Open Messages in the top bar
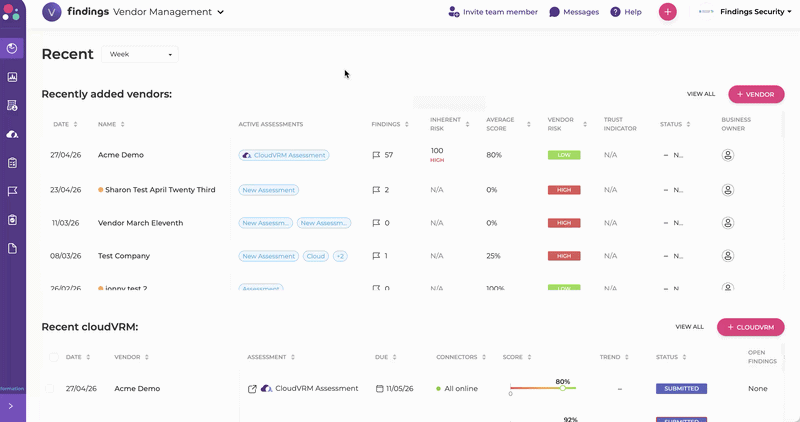 coord(574,12)
